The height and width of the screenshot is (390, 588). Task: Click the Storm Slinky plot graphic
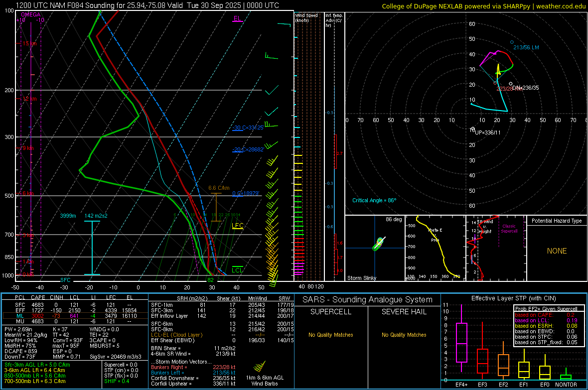379,244
